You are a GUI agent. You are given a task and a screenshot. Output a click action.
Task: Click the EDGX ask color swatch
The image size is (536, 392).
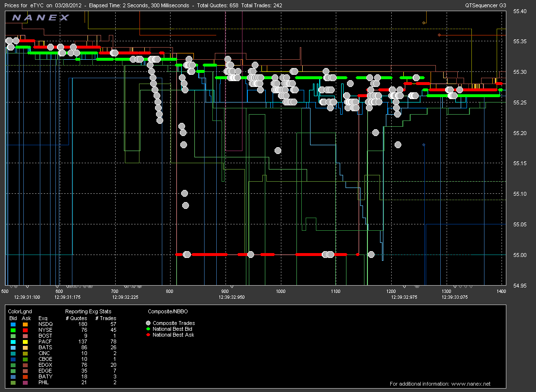26,365
